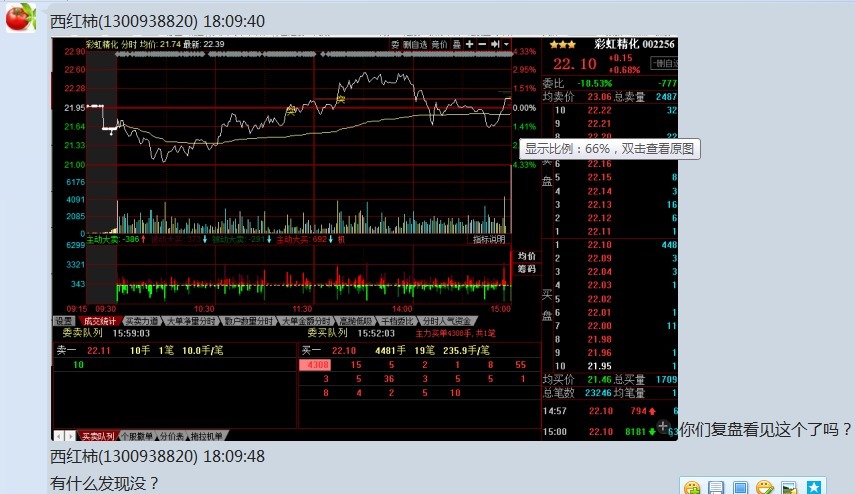Click sell level 10 price 22.22
This screenshot has height=494, width=855.
[x=599, y=110]
